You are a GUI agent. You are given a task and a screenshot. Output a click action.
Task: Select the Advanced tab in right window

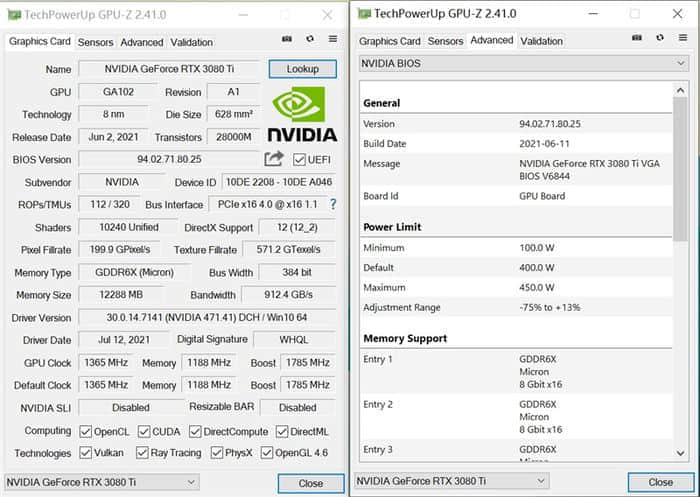[x=492, y=40]
